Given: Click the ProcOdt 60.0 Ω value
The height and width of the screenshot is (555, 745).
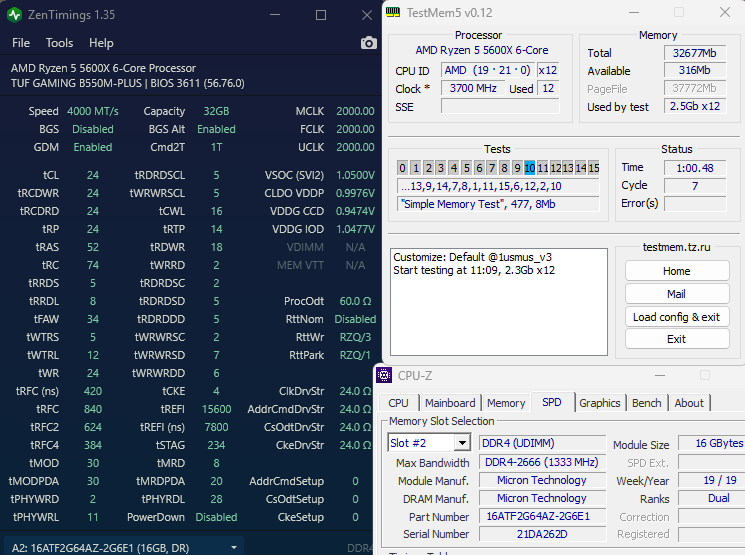Looking at the screenshot, I should 355,301.
